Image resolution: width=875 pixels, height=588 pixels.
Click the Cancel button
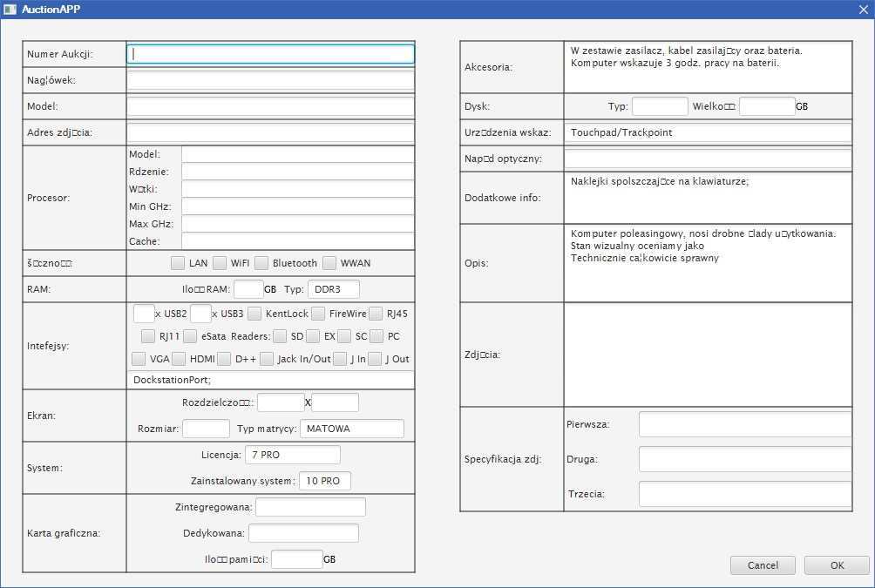pos(763,565)
